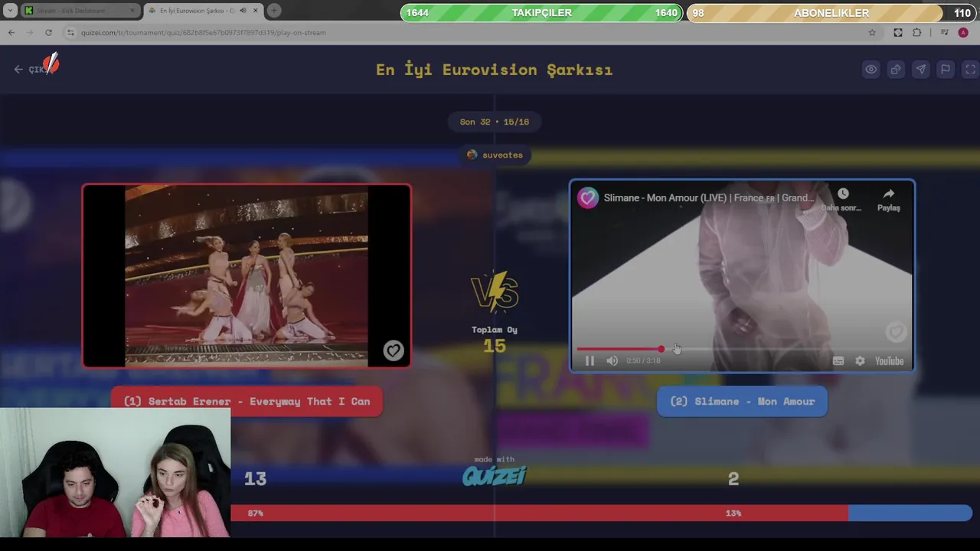
Task: Mute tab via speaker icon on tab
Action: coord(243,11)
